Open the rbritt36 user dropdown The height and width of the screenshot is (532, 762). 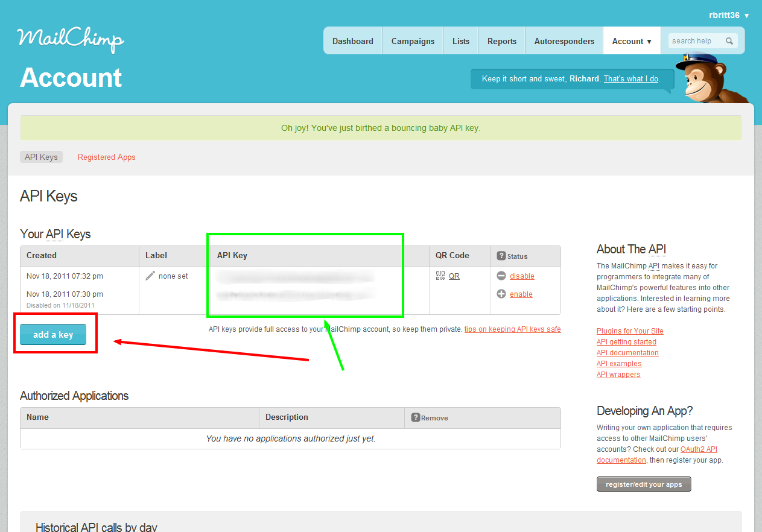click(x=729, y=15)
